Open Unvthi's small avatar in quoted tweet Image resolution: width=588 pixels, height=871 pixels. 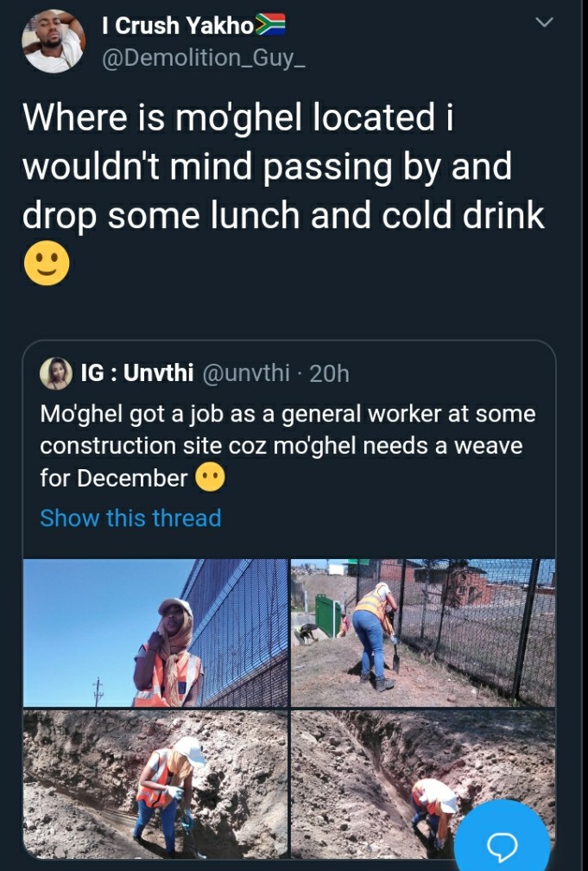(56, 373)
